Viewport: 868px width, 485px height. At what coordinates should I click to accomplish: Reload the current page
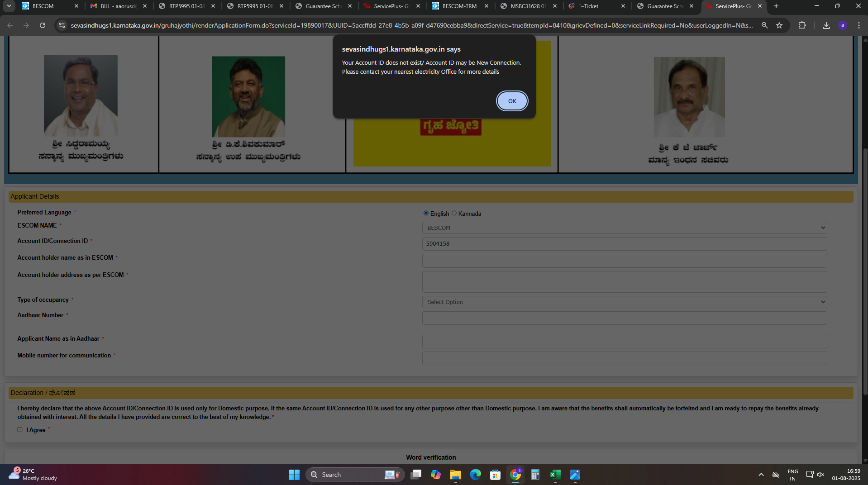point(43,25)
